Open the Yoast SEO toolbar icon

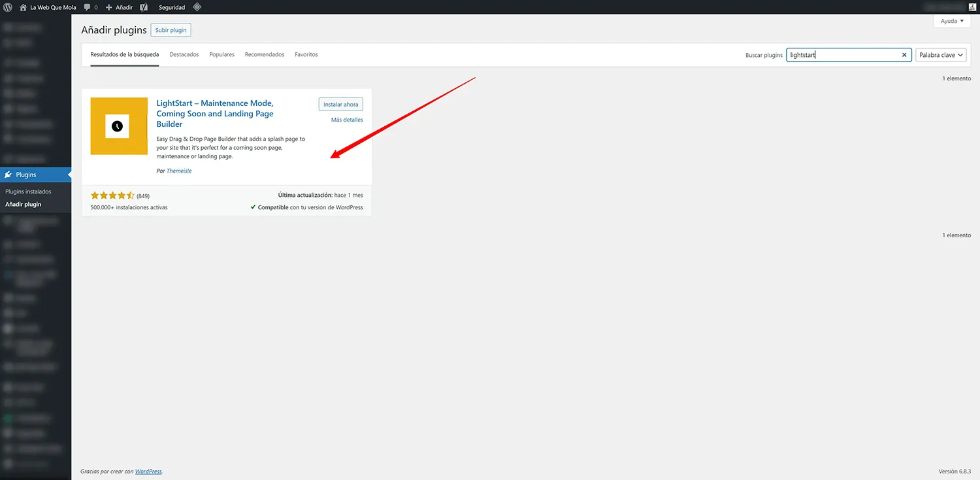click(x=144, y=7)
